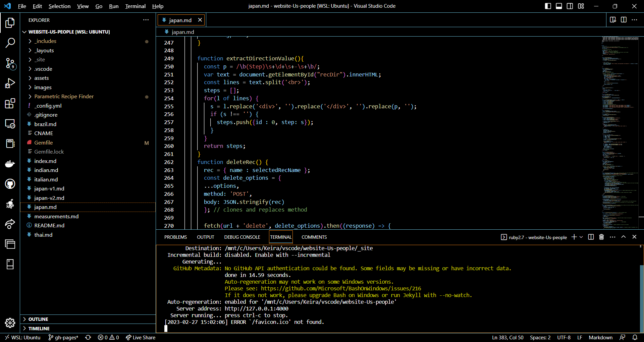Click the editor minimap
This screenshot has width=644, height=342.
[x=621, y=132]
